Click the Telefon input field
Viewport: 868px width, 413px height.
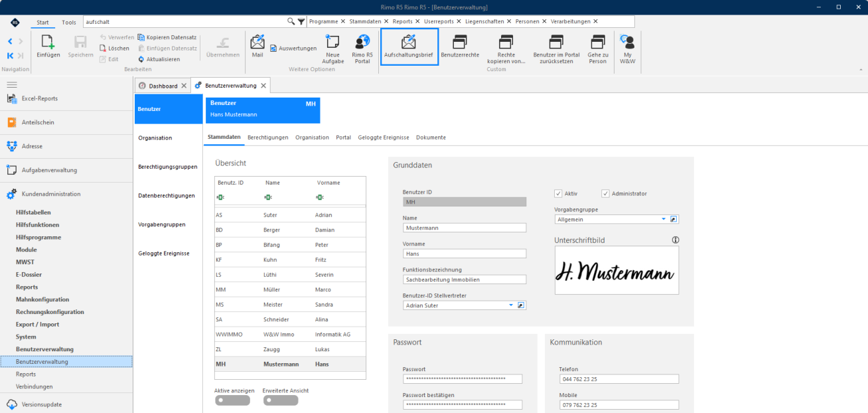(x=619, y=379)
